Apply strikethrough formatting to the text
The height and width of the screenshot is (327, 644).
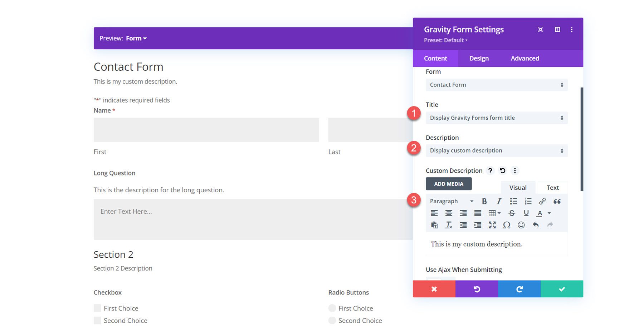512,213
